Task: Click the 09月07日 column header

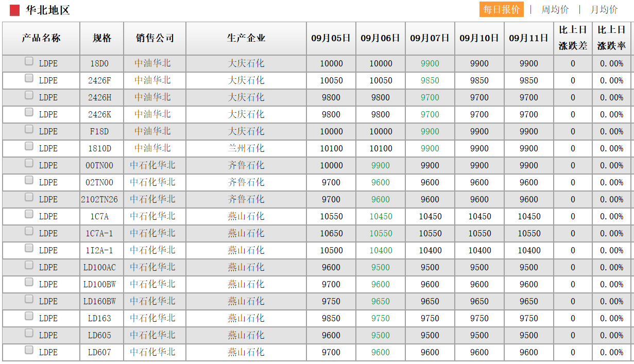Action: coord(430,38)
